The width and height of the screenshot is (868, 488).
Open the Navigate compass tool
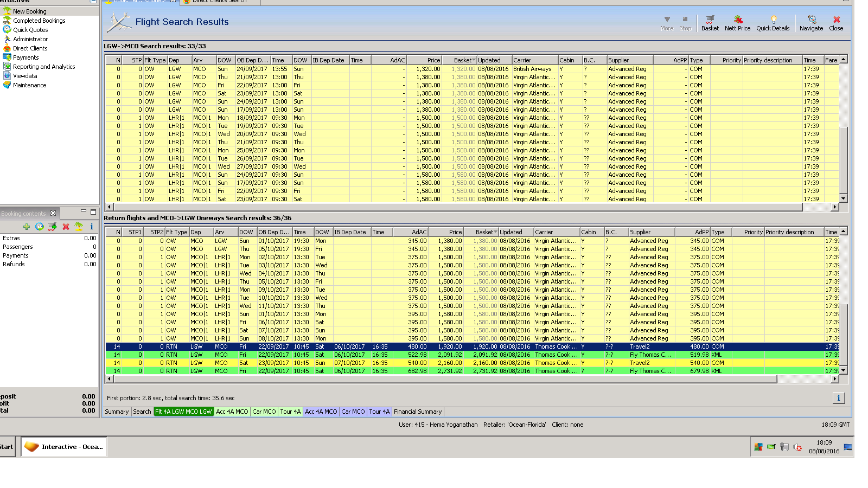(x=811, y=23)
